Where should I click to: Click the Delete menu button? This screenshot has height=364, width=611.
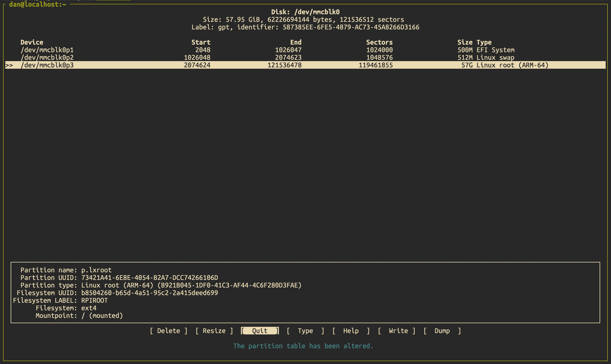[x=168, y=331]
